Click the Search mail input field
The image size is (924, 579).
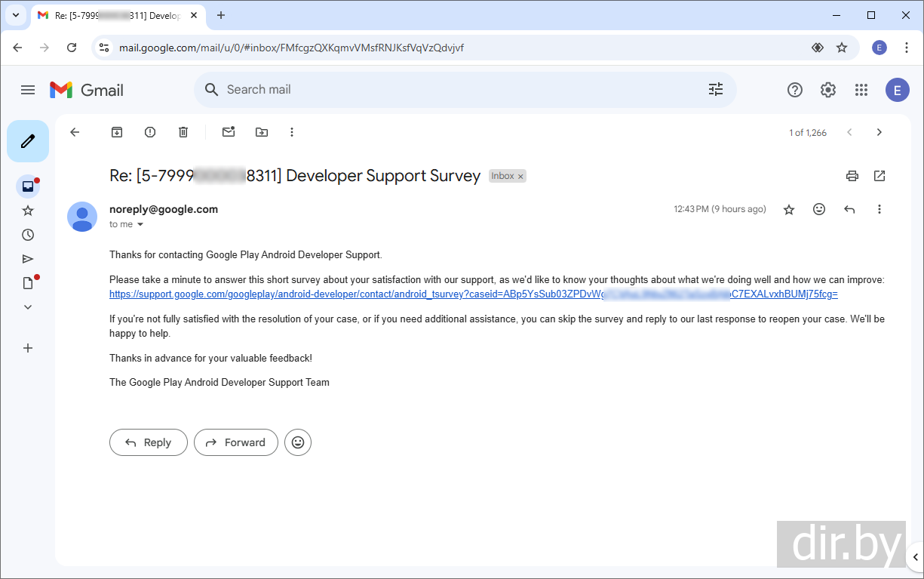(x=453, y=90)
